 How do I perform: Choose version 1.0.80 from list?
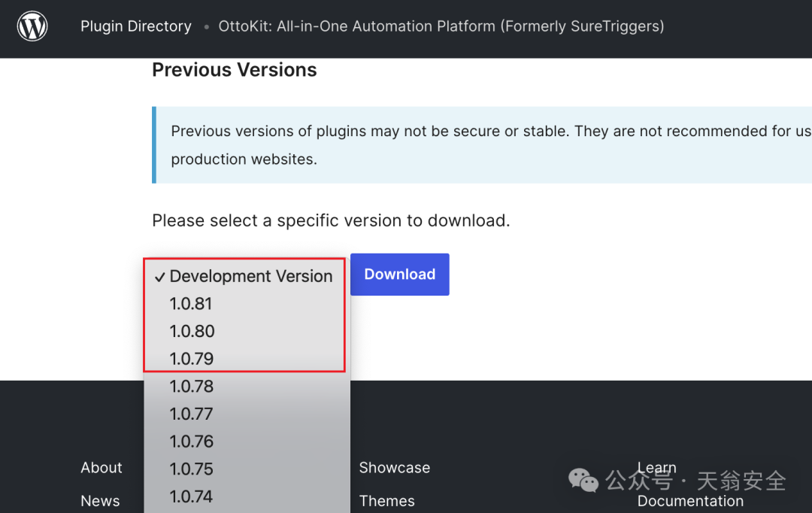coord(247,331)
